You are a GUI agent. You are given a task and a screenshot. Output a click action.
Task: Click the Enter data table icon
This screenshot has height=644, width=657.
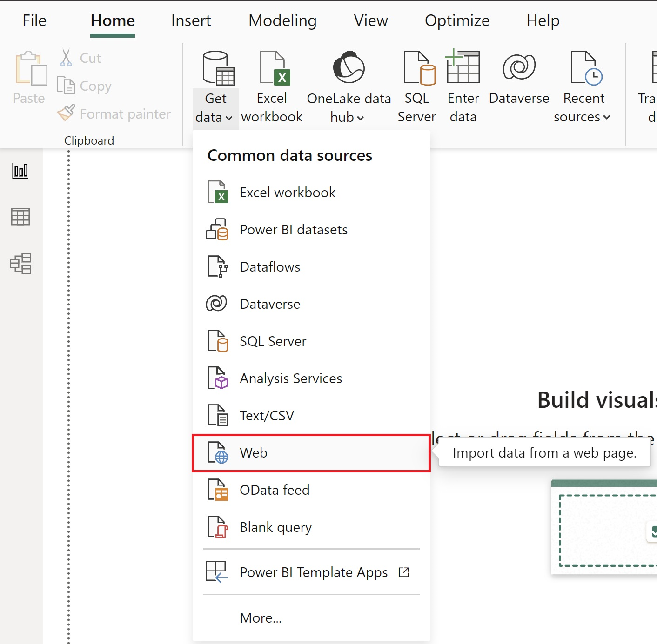point(463,66)
